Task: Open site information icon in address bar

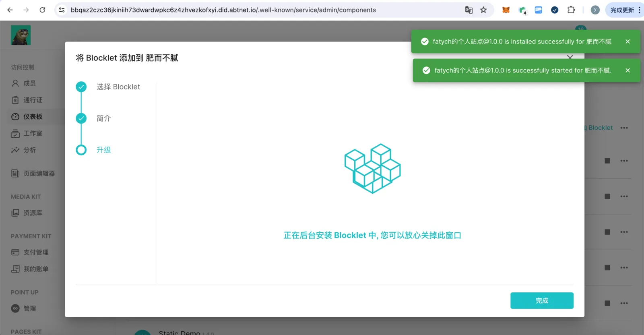Action: point(62,10)
